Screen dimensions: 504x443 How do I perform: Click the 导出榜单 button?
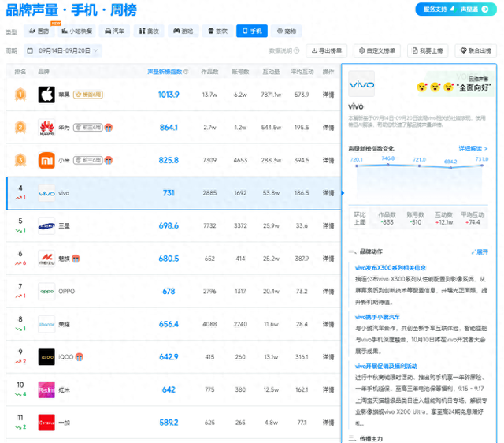[327, 50]
